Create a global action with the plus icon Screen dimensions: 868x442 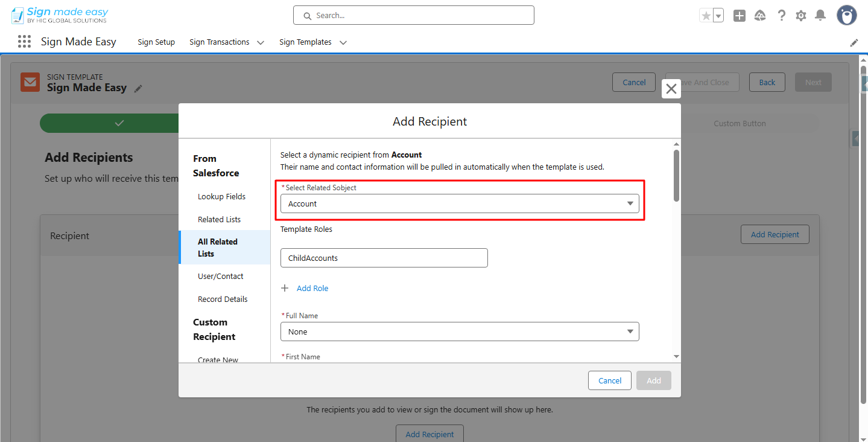click(739, 16)
